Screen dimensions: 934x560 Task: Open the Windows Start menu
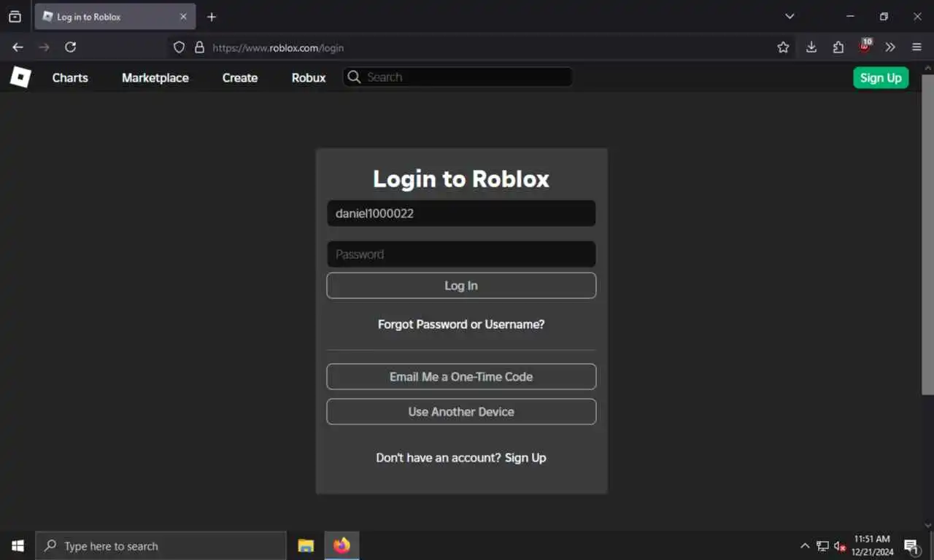(18, 545)
